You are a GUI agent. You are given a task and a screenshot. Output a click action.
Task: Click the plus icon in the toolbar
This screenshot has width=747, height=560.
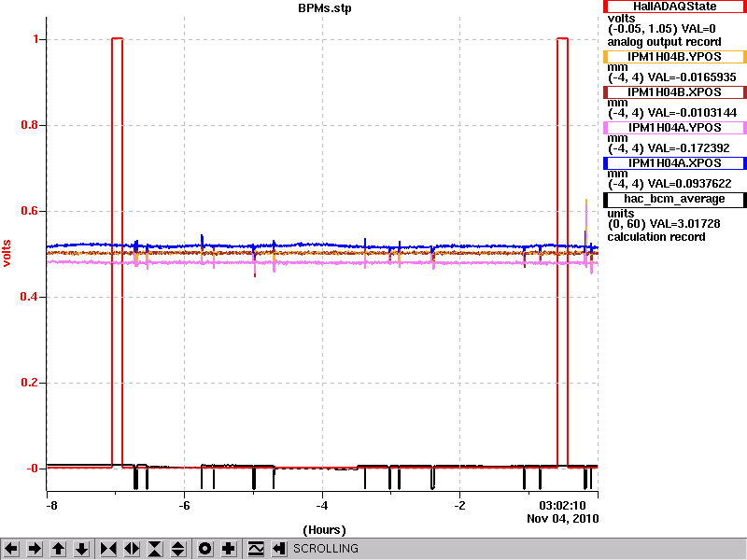click(228, 549)
